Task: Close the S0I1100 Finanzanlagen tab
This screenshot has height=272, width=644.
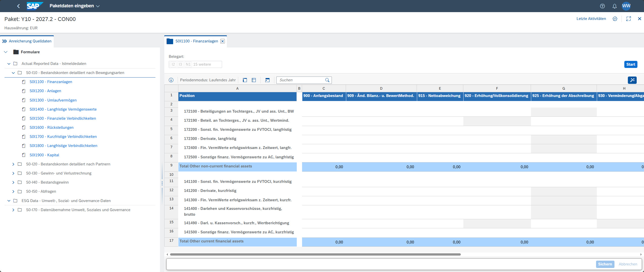Action: [222, 41]
